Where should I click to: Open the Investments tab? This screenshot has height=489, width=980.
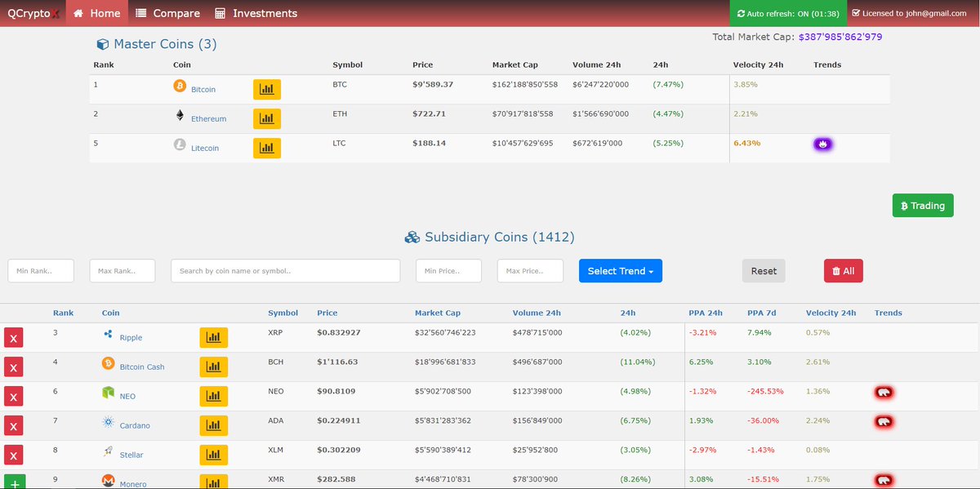(x=256, y=13)
